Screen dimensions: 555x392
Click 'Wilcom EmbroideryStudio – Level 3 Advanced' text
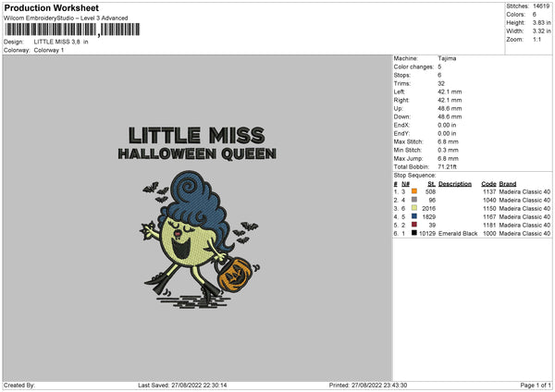66,18
